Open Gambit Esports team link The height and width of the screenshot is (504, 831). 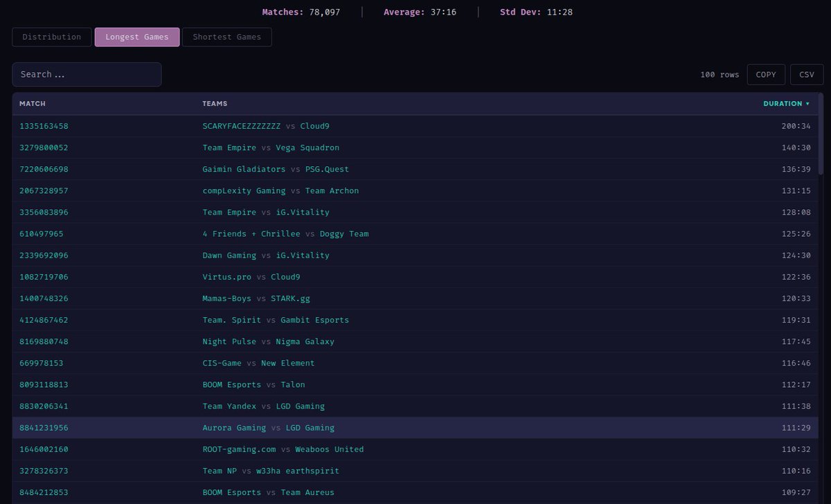pos(314,320)
